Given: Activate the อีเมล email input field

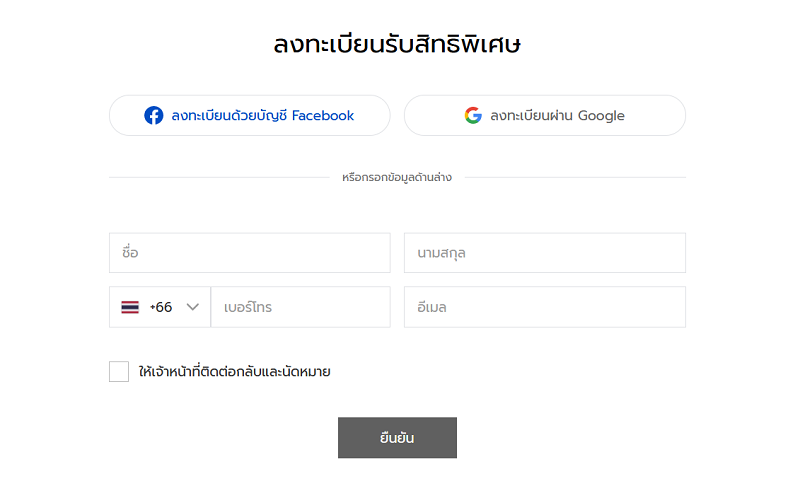Looking at the screenshot, I should pyautogui.click(x=545, y=307).
